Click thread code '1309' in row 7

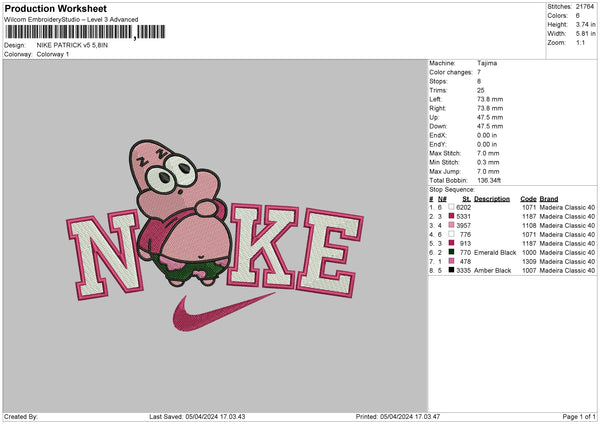(x=529, y=261)
